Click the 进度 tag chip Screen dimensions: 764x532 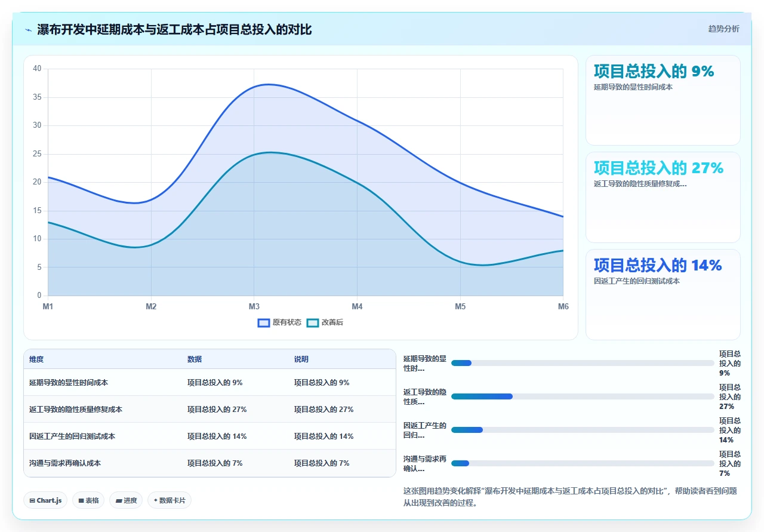click(x=126, y=500)
